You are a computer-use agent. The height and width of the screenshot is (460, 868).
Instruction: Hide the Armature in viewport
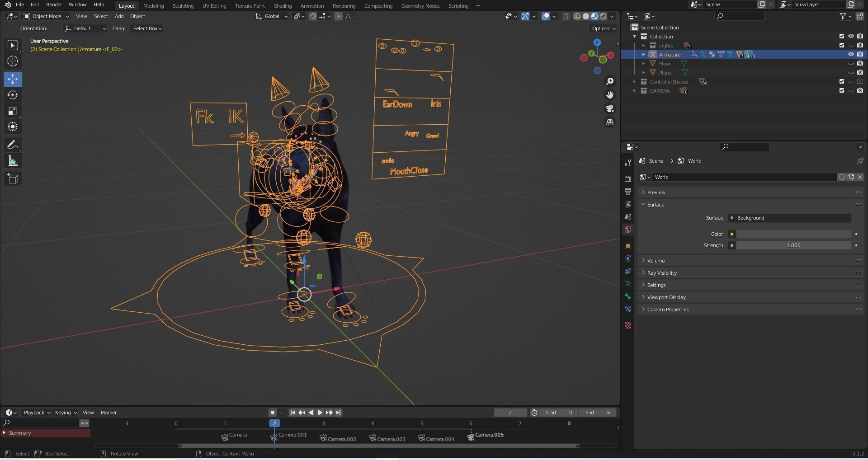pyautogui.click(x=850, y=54)
